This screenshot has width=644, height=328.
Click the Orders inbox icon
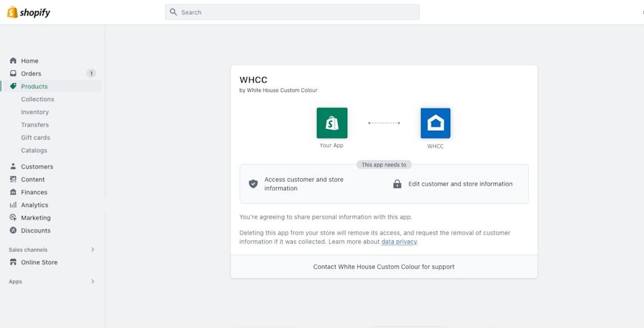[x=13, y=73]
